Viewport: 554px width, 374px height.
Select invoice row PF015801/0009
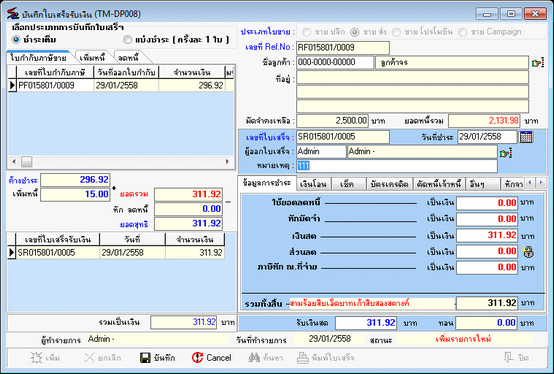point(121,85)
